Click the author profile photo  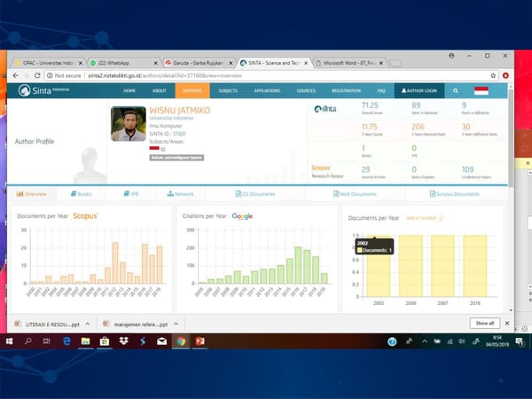[x=129, y=123]
